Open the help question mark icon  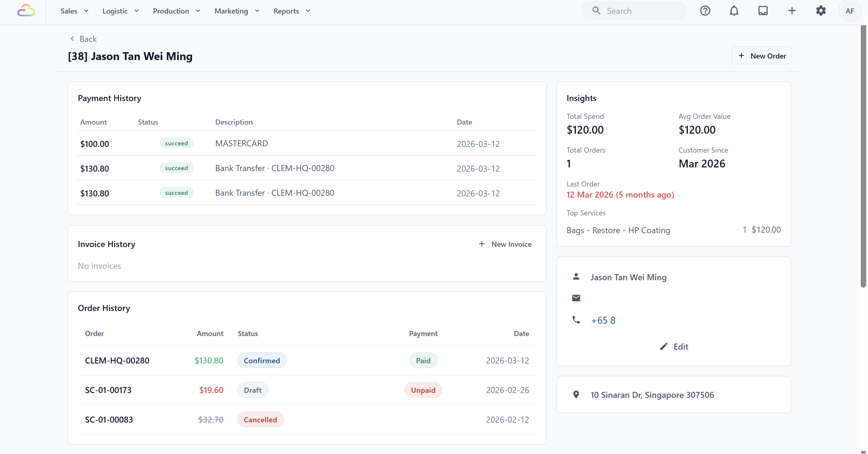tap(705, 11)
